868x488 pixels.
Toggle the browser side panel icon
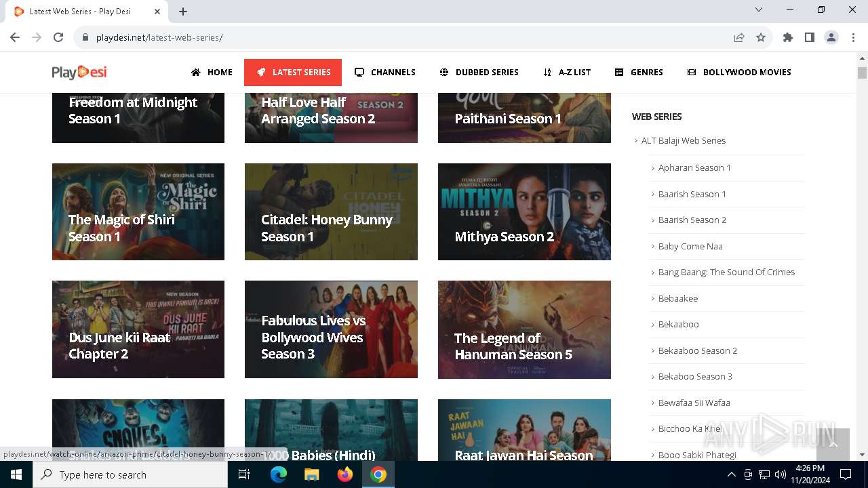810,37
